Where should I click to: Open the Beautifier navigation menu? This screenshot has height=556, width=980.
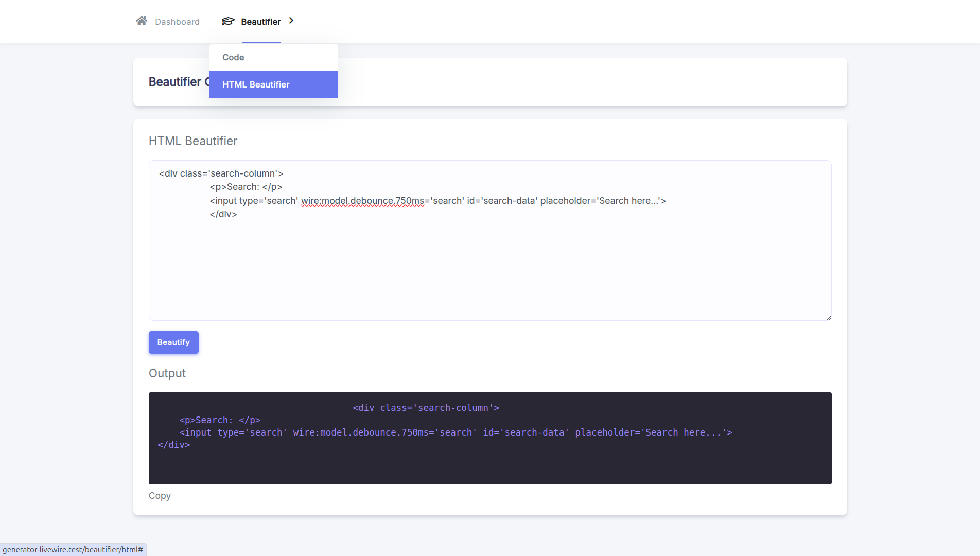click(260, 22)
